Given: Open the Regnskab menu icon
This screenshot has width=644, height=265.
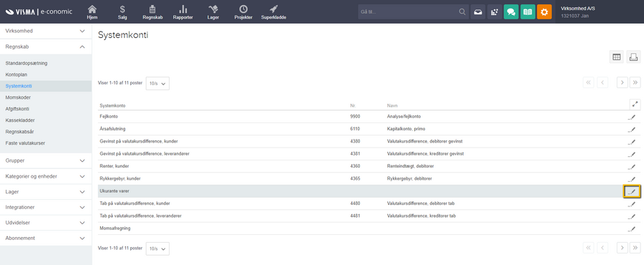Looking at the screenshot, I should pyautogui.click(x=152, y=12).
